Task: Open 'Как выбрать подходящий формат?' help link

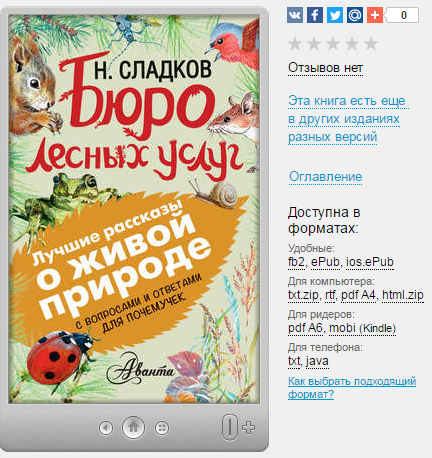Action: pyautogui.click(x=352, y=388)
